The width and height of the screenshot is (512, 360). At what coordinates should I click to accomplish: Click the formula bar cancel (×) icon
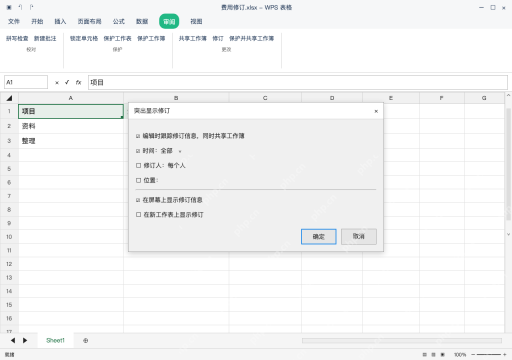pos(57,83)
